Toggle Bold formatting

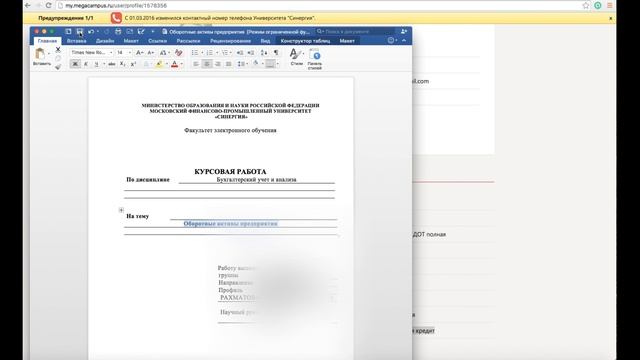tap(75, 64)
